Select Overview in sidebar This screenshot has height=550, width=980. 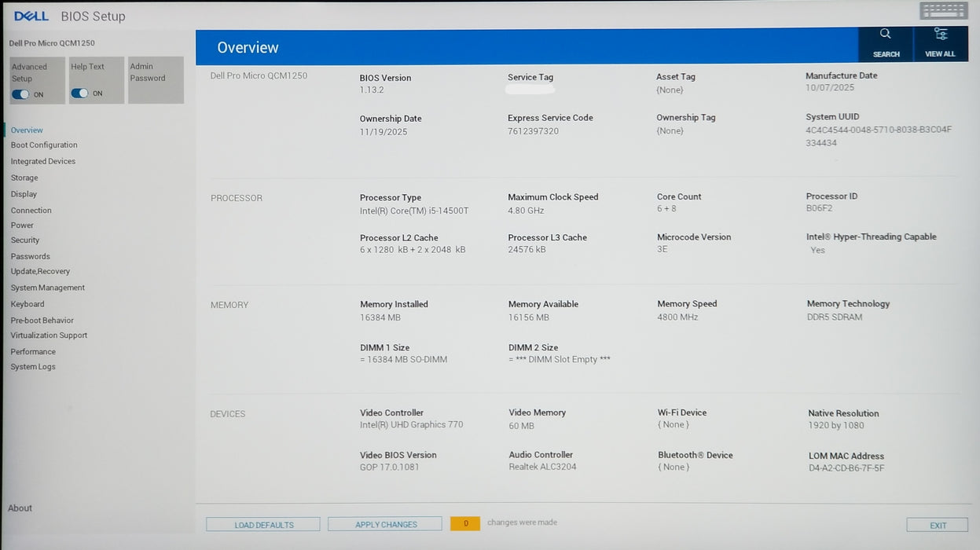27,130
